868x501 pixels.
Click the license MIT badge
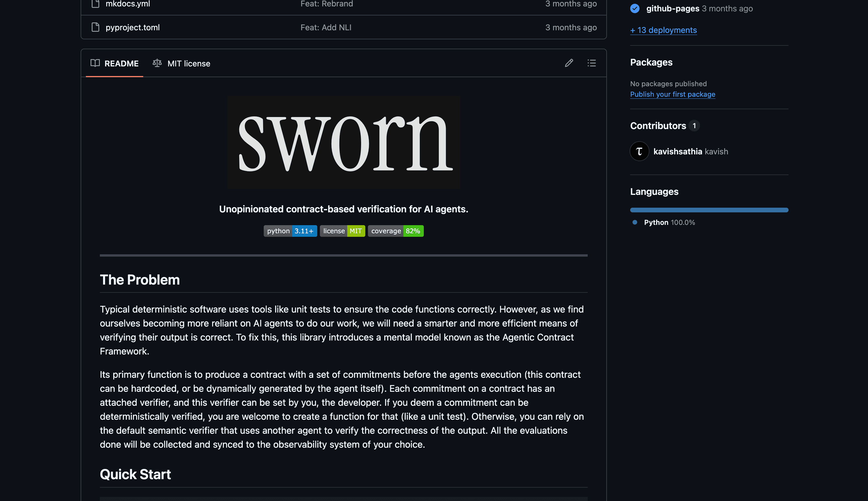(342, 231)
